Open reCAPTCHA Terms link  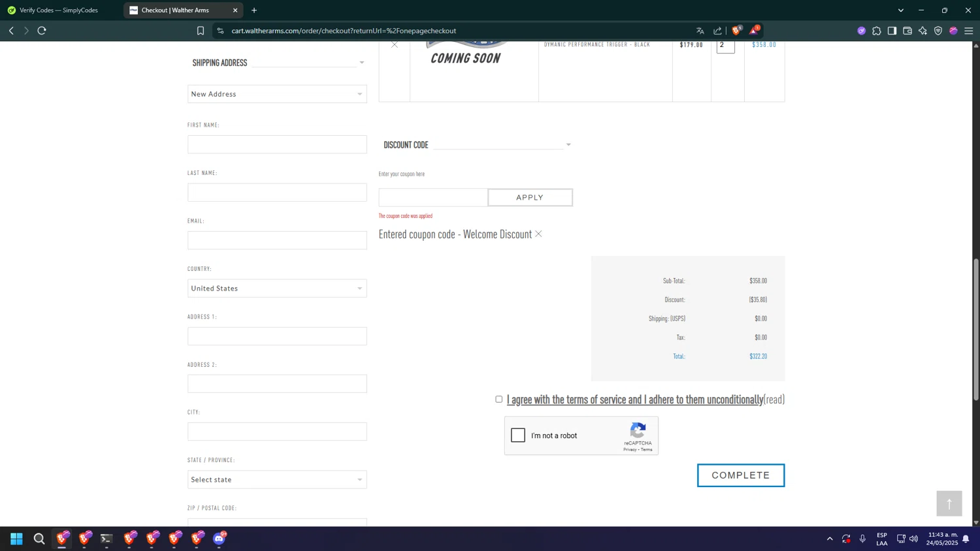tap(647, 450)
